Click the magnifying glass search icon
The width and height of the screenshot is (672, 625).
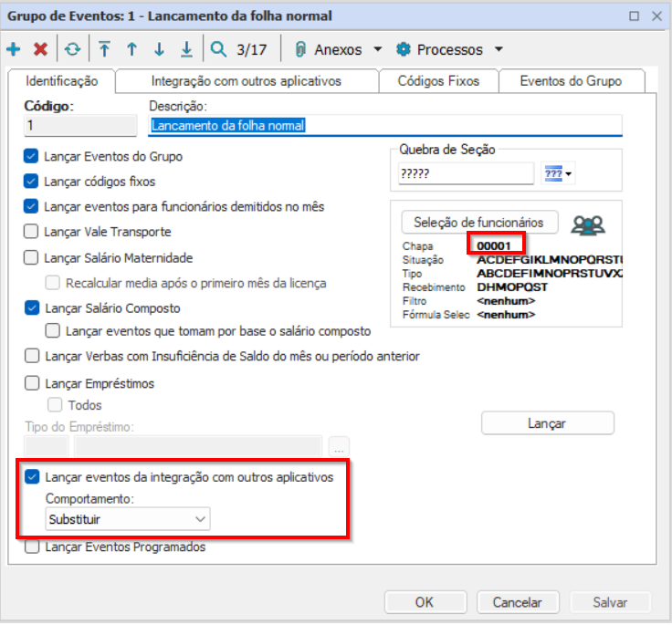click(218, 49)
